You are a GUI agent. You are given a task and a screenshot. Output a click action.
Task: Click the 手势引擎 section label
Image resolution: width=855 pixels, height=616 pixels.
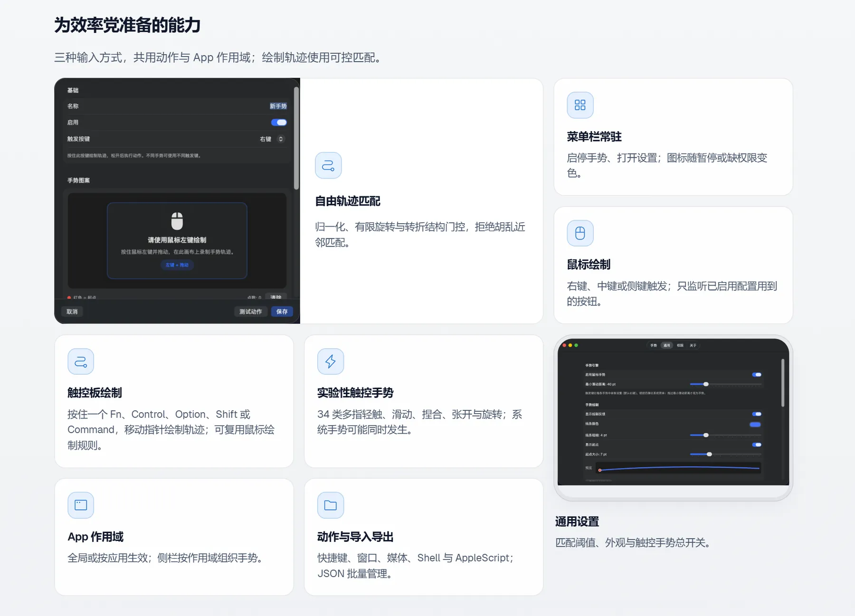(592, 365)
